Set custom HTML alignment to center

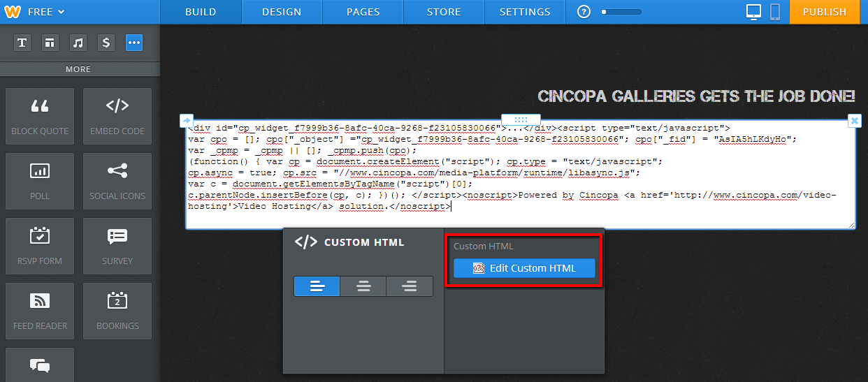[363, 286]
